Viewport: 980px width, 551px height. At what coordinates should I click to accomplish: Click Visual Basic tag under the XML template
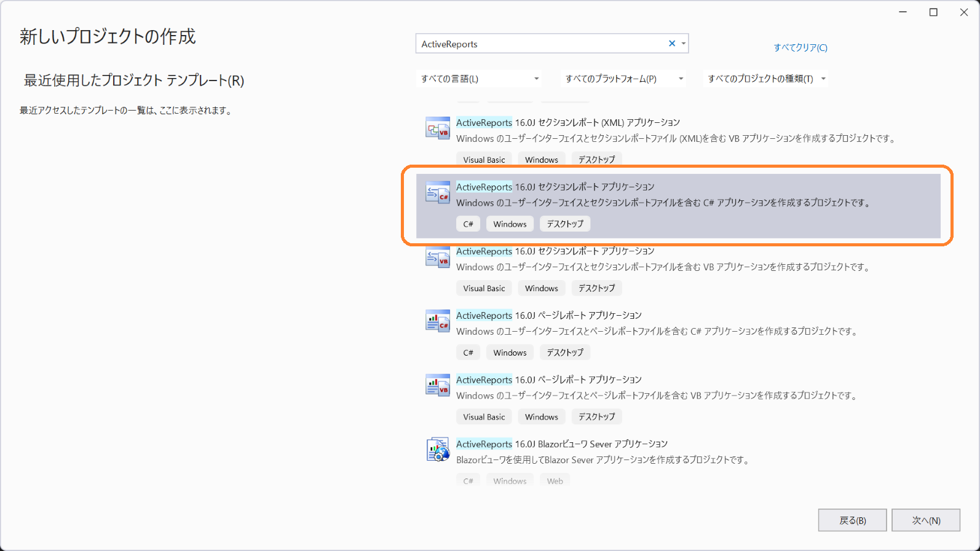pyautogui.click(x=484, y=160)
